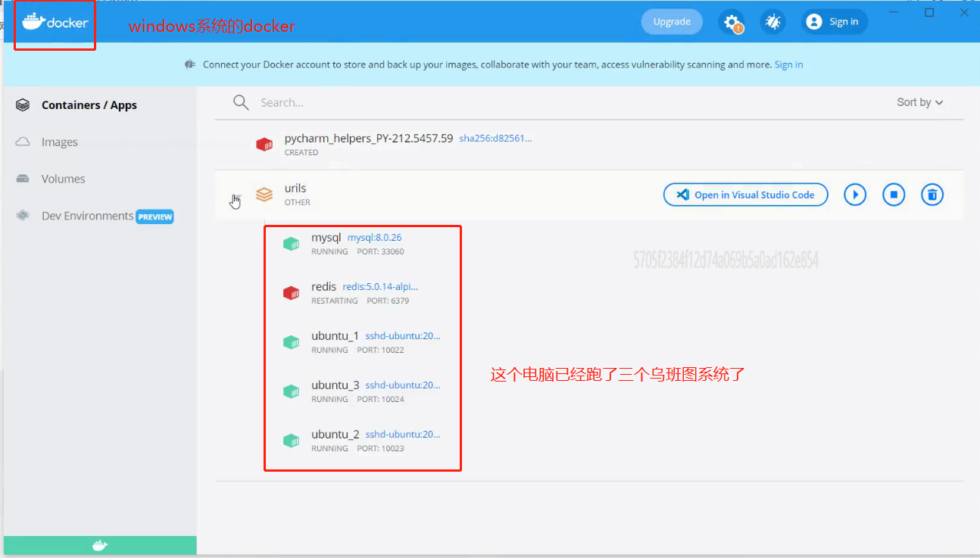Close the Docker Desktop window

[x=964, y=13]
